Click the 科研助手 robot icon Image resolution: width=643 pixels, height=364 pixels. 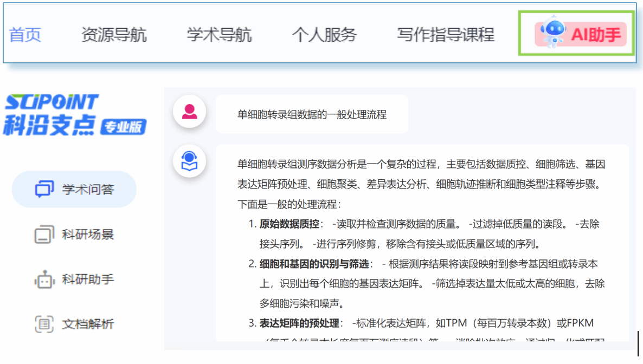44,280
